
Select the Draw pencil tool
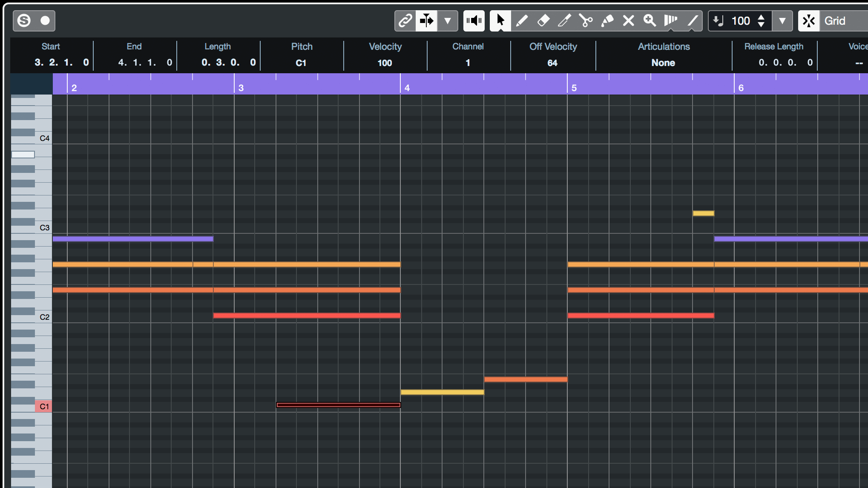[522, 20]
